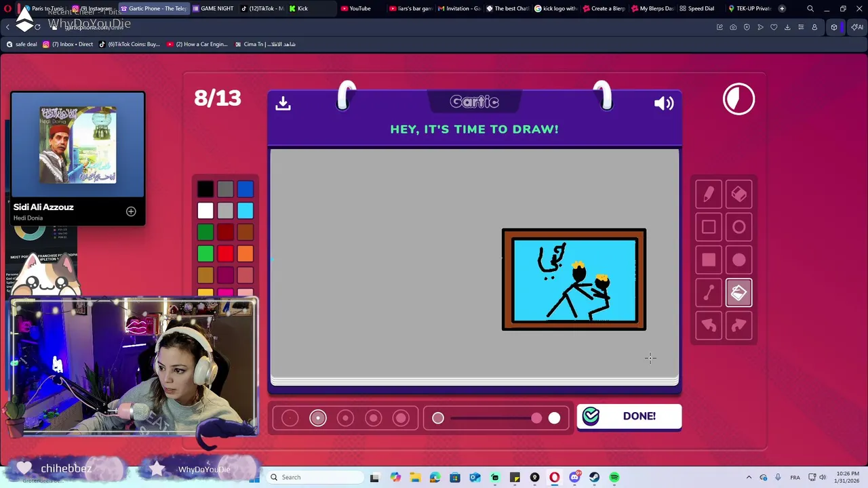
Task: Choose the filled rectangle shape tool
Action: tap(709, 260)
